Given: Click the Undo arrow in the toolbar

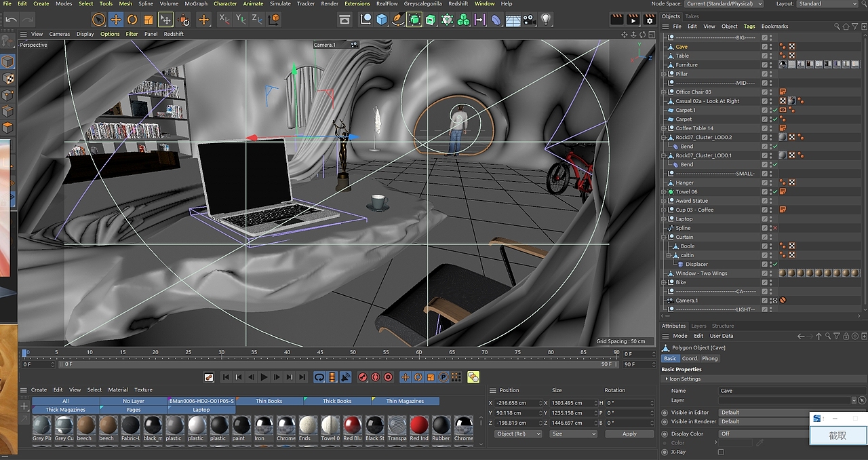Looking at the screenshot, I should click(11, 20).
